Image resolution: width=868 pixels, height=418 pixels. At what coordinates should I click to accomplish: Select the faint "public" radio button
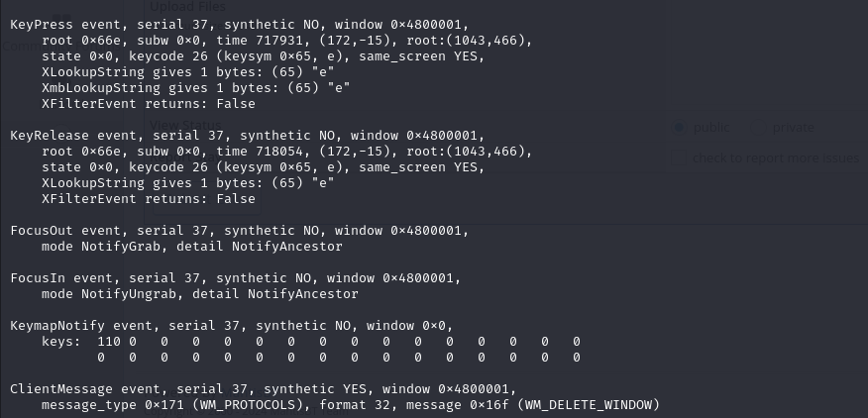point(679,128)
